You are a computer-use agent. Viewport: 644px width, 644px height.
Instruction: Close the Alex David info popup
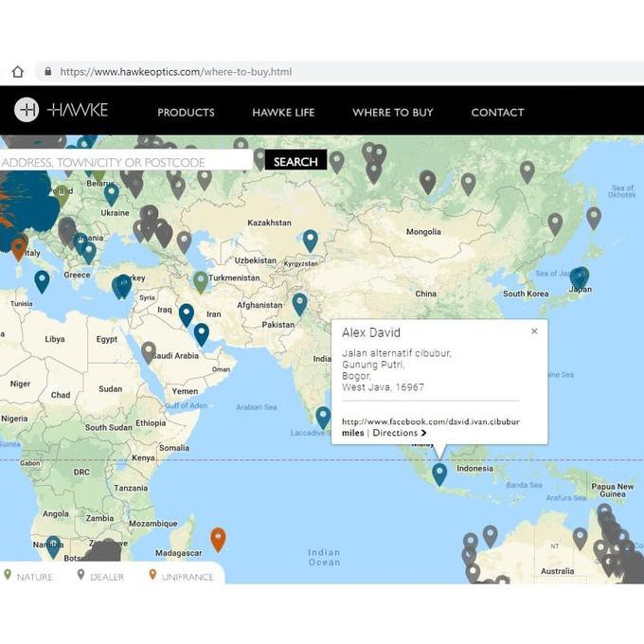pos(534,331)
